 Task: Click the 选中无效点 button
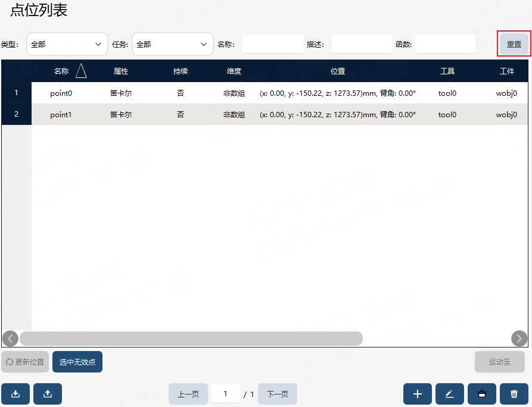pos(77,362)
